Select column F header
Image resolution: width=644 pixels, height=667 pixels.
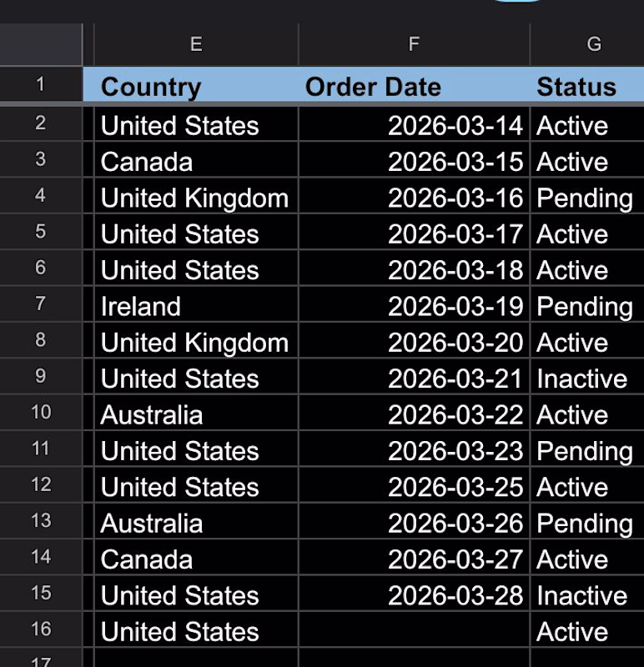[x=414, y=44]
